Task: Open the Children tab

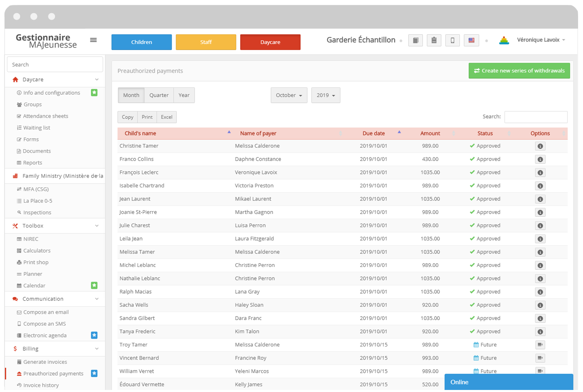Action: click(142, 42)
